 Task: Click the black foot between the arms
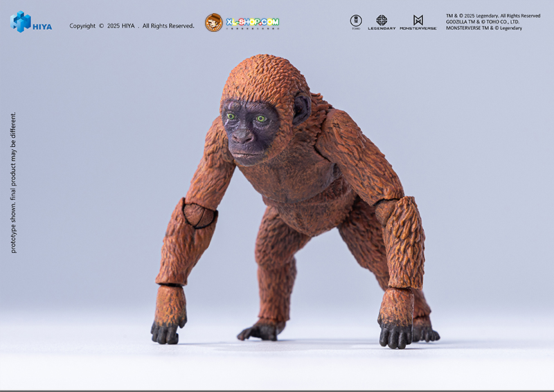coord(260,331)
